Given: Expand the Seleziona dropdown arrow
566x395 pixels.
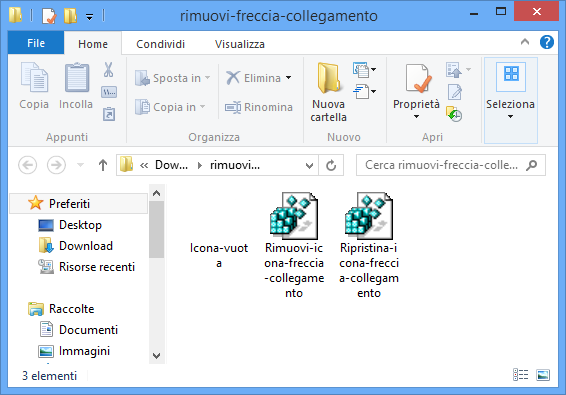Looking at the screenshot, I should (510, 116).
